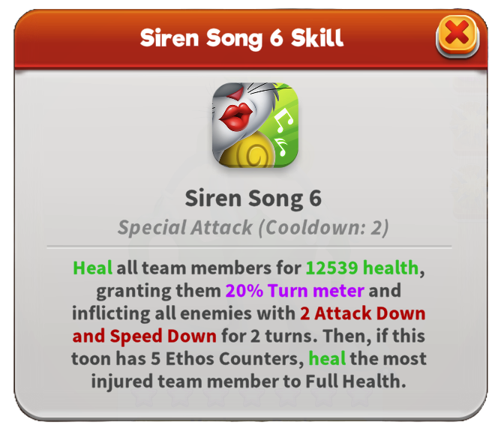Click the red 'and Speed Down' keyword
The width and height of the screenshot is (504, 434).
pos(144,337)
